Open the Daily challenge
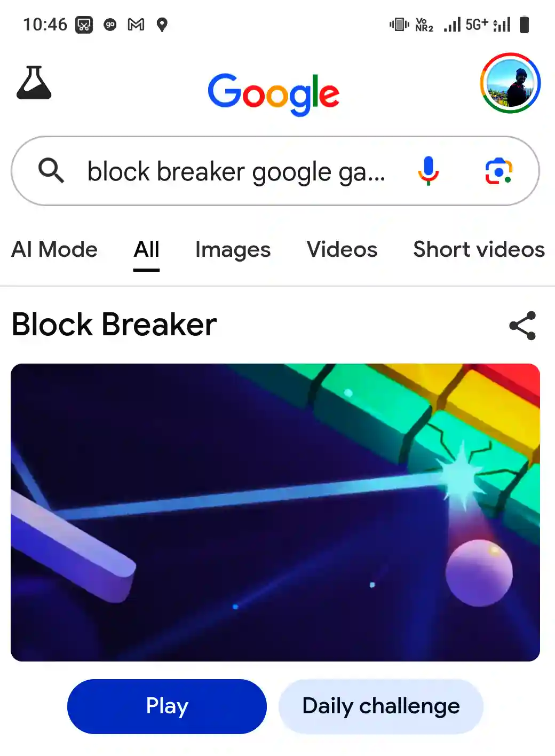The height and width of the screenshot is (756, 555). tap(381, 706)
